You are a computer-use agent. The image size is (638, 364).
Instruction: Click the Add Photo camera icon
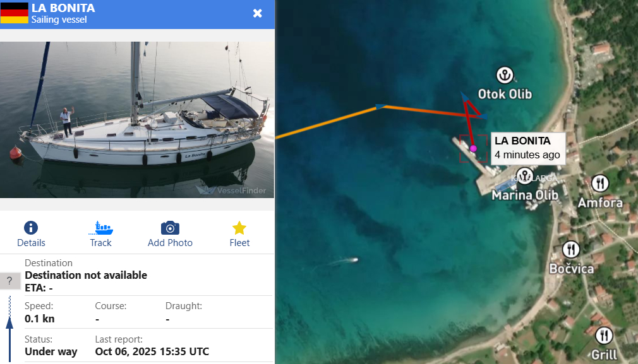pyautogui.click(x=170, y=228)
